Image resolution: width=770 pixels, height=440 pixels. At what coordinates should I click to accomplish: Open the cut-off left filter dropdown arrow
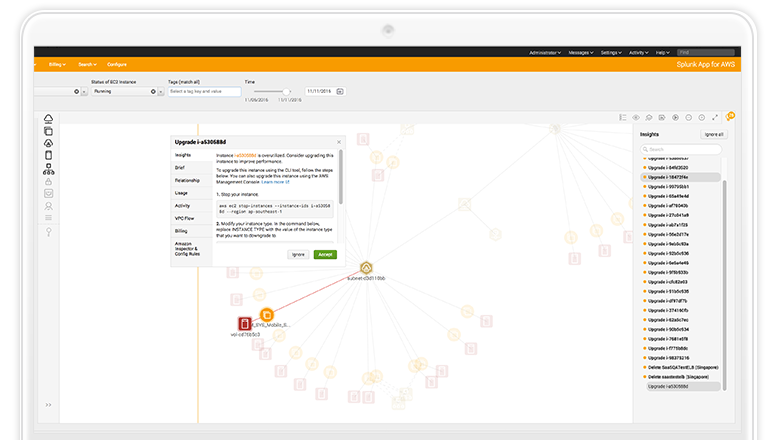(84, 92)
